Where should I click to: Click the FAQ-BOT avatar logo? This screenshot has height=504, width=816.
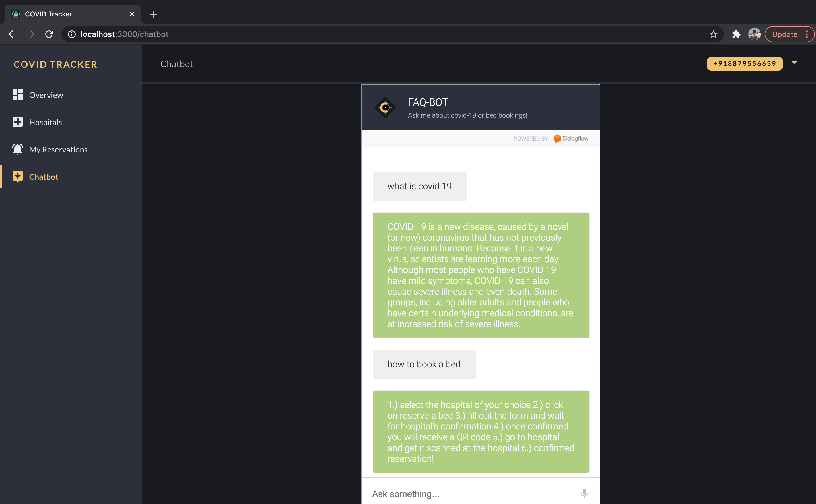pos(385,108)
